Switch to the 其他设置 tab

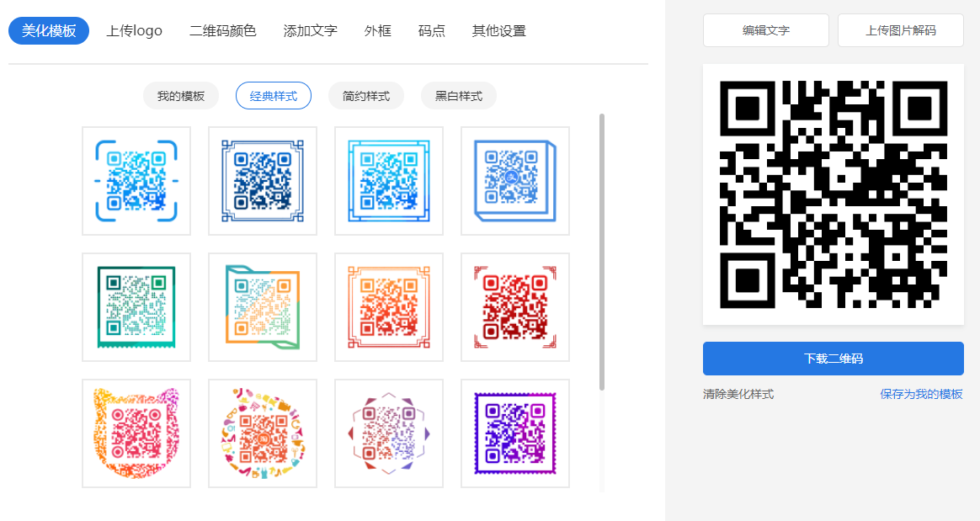pos(498,30)
